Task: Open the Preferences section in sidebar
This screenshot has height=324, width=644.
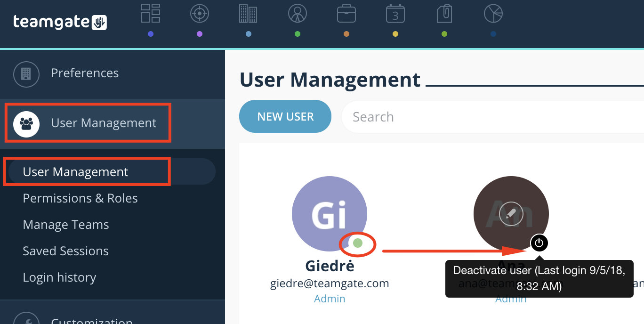Action: click(x=113, y=73)
